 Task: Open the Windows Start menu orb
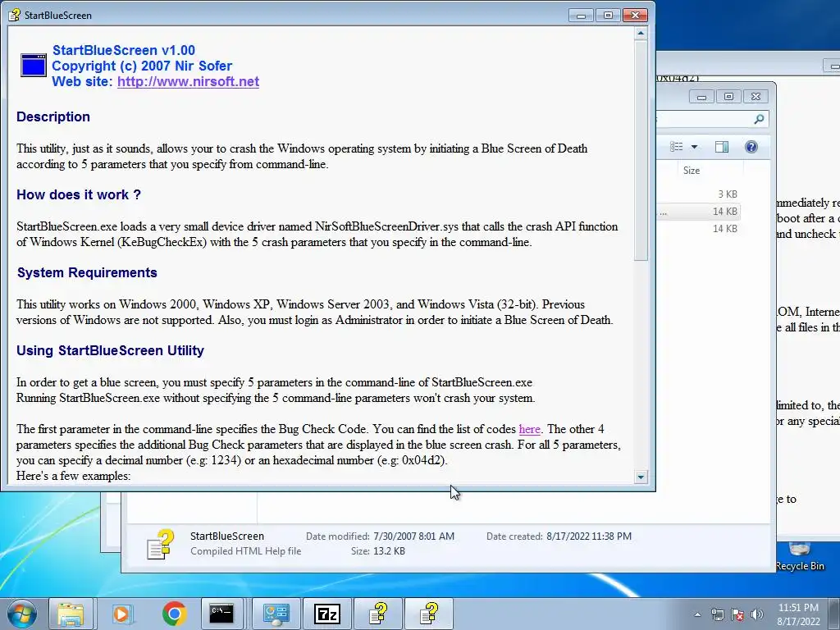tap(21, 614)
